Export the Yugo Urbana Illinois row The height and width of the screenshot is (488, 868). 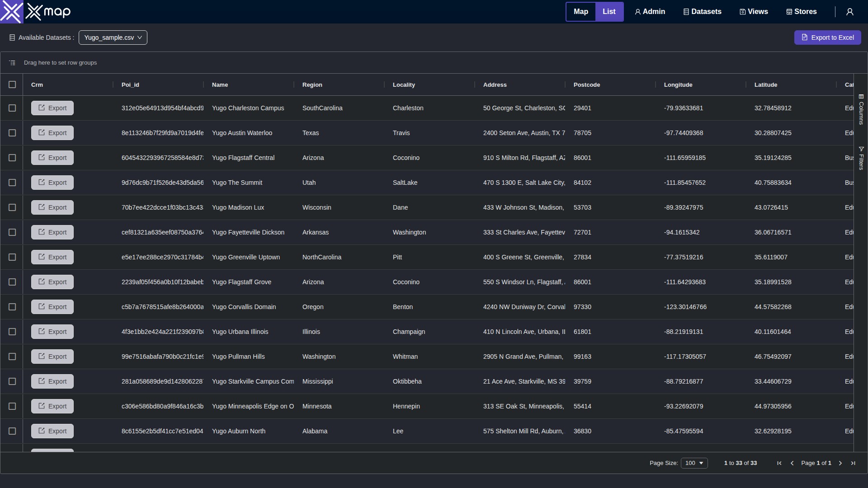point(52,332)
